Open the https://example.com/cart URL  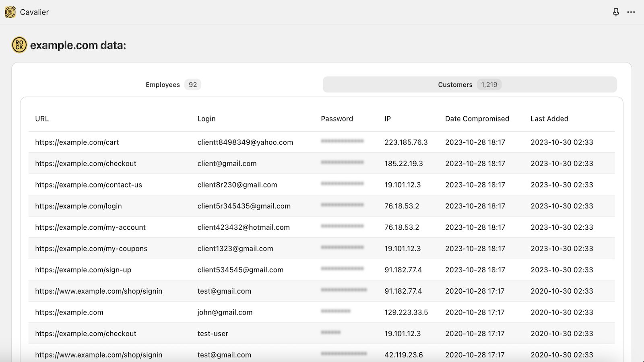(x=77, y=142)
